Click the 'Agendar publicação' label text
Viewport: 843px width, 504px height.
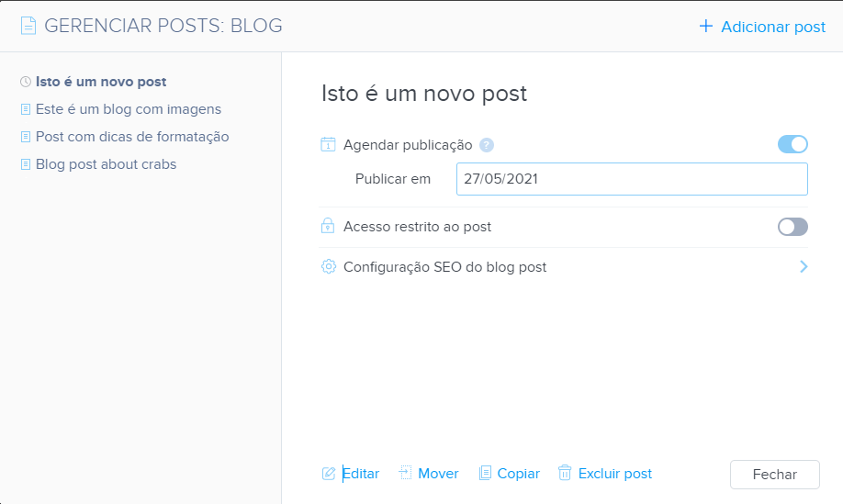[x=408, y=145]
